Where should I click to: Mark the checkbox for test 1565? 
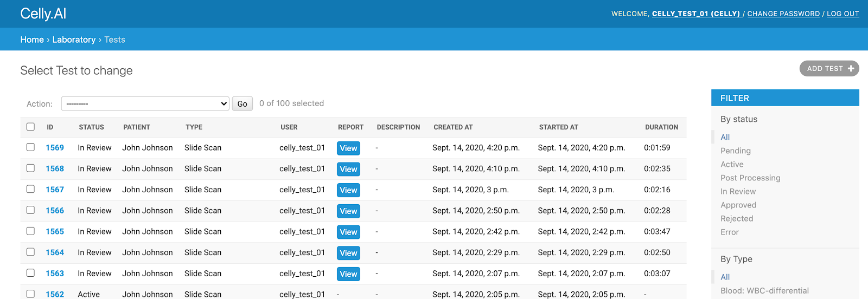pyautogui.click(x=30, y=231)
